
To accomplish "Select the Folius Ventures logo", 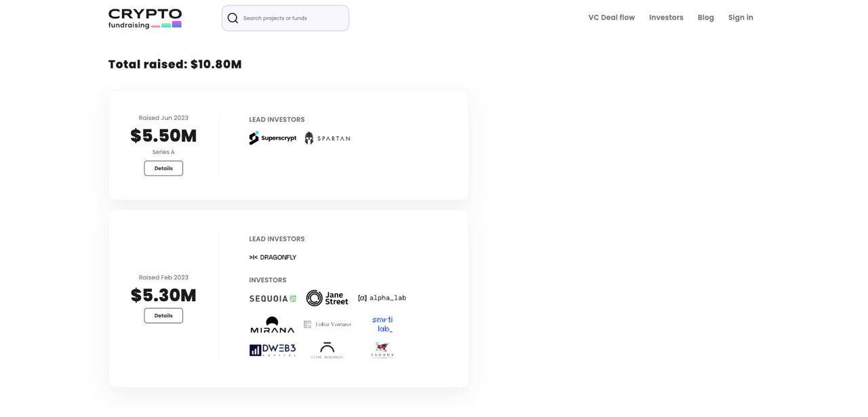I will 328,325.
